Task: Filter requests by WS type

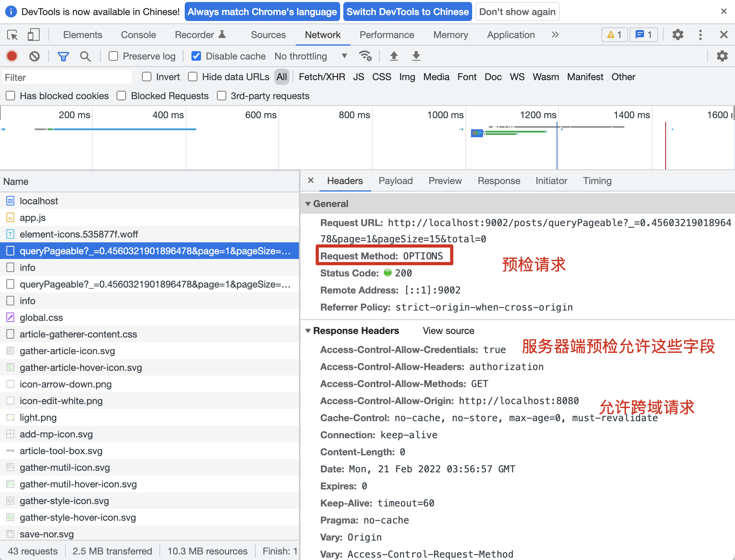Action: [x=517, y=77]
